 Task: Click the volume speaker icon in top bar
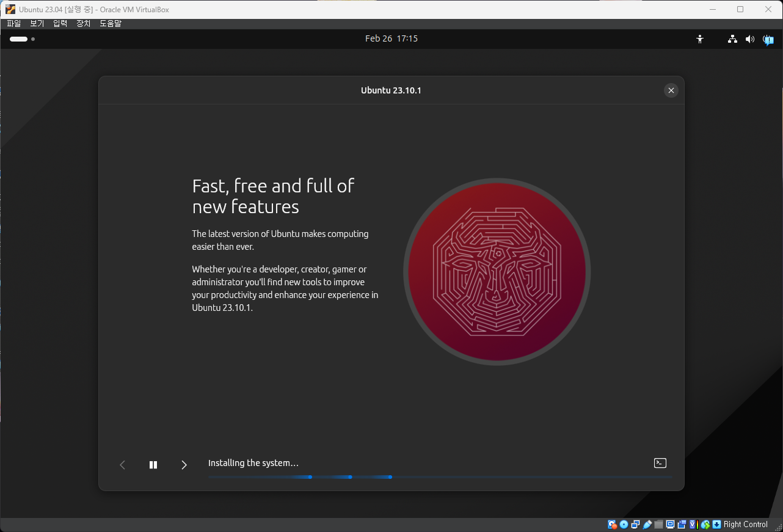[750, 39]
